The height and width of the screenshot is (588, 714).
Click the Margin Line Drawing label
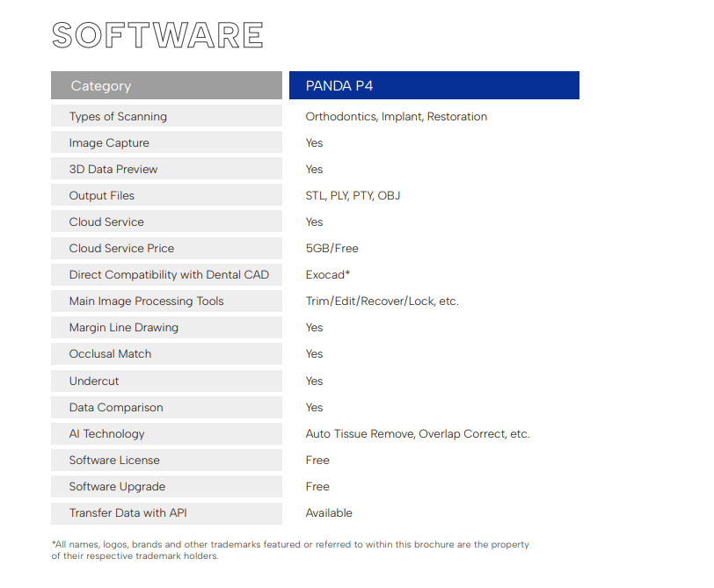(x=123, y=328)
